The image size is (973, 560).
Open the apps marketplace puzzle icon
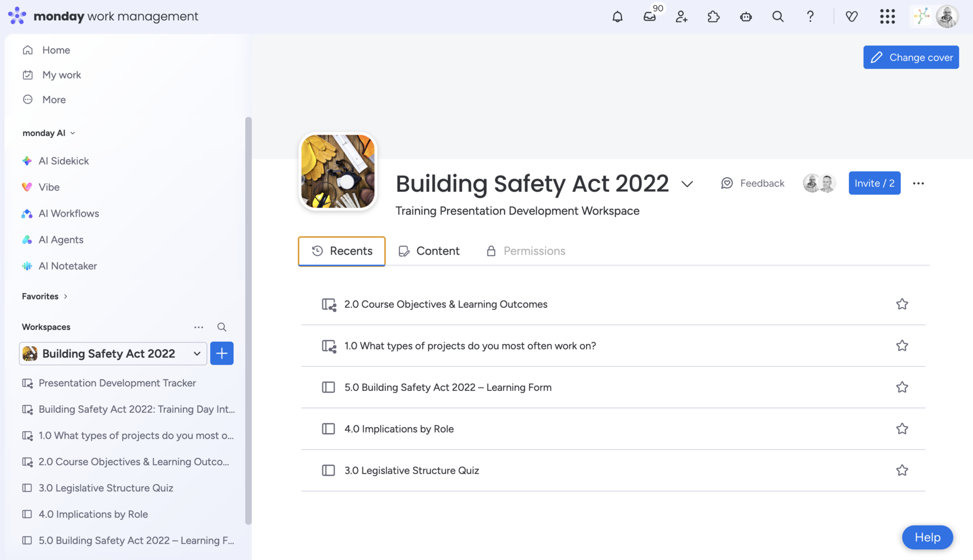coord(714,17)
